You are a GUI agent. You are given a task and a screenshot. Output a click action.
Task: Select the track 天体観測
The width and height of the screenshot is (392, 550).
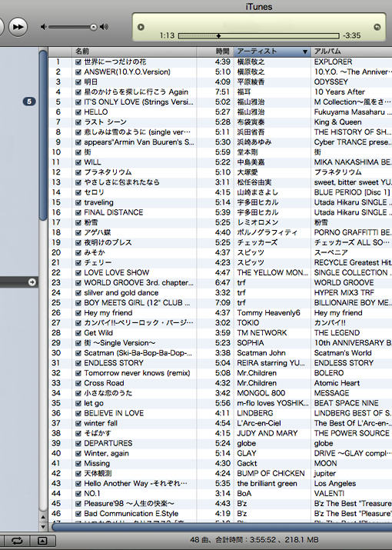(98, 474)
